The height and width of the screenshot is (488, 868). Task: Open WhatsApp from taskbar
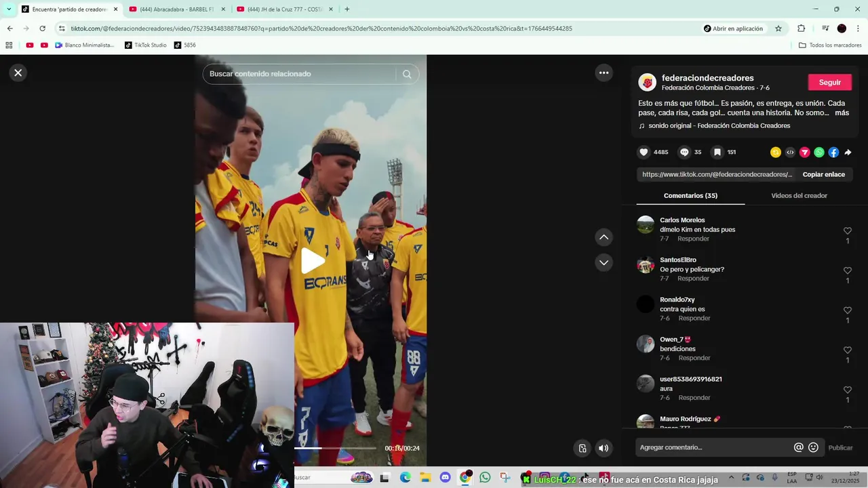pos(485,478)
